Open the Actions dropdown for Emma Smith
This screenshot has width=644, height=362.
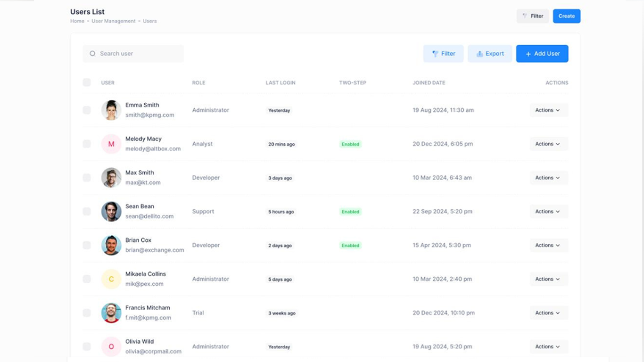549,110
